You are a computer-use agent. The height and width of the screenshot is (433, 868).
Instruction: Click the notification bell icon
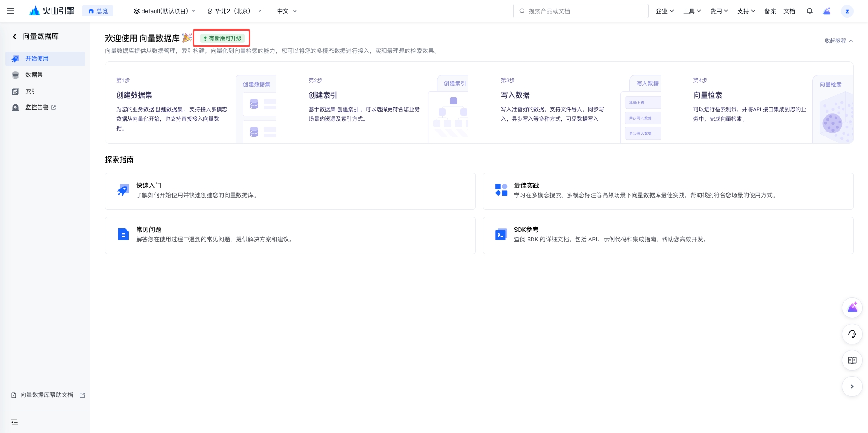(x=809, y=11)
